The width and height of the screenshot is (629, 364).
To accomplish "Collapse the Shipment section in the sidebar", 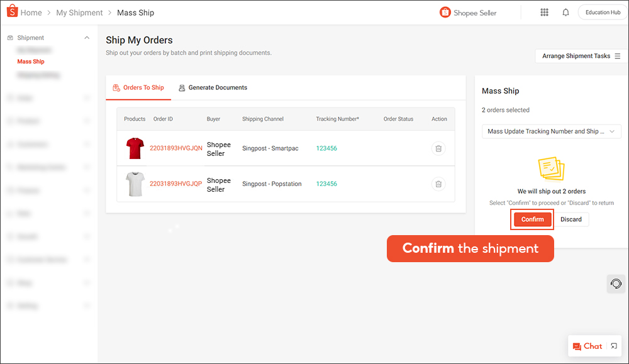I will [87, 37].
